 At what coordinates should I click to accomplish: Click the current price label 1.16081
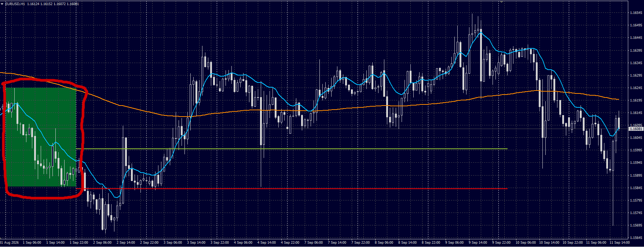click(636, 129)
